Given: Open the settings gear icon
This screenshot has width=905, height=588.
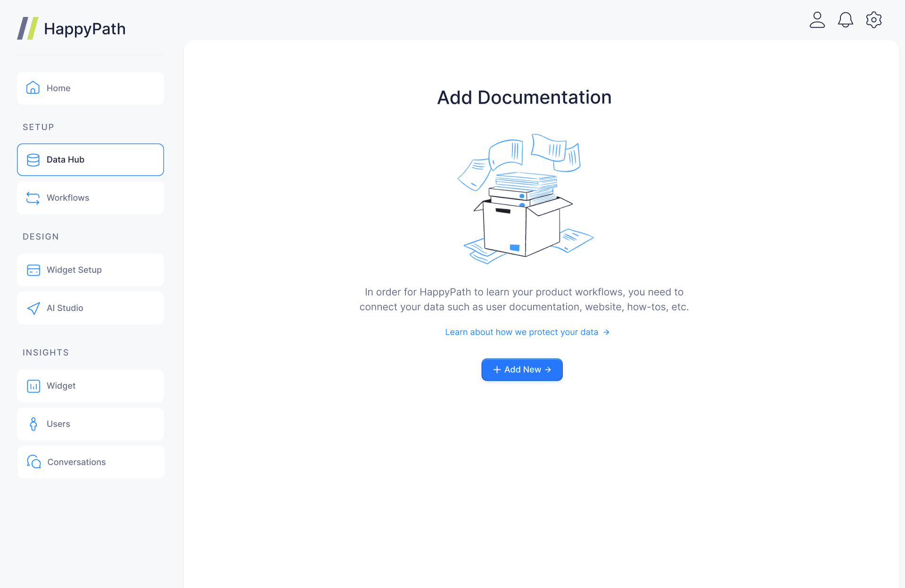Looking at the screenshot, I should click(873, 20).
